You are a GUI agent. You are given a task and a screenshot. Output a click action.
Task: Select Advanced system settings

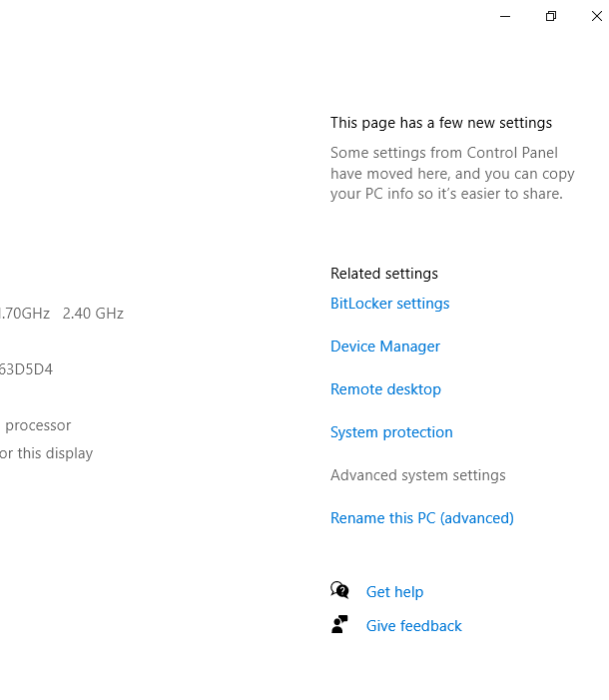[x=418, y=475]
